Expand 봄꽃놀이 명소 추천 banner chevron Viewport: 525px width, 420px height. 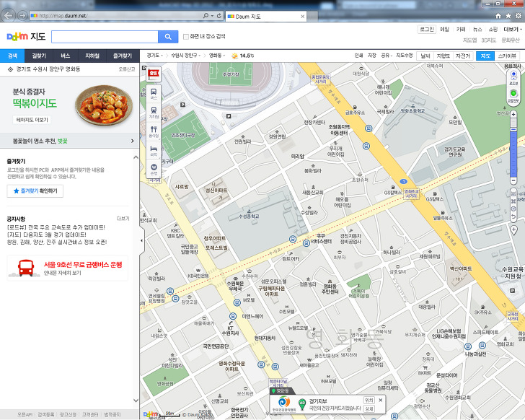tap(133, 141)
